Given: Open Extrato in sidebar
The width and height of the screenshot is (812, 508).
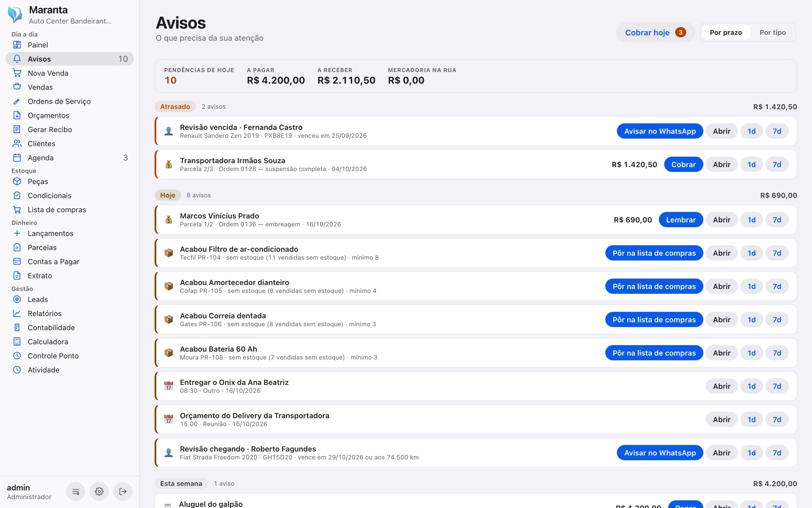Looking at the screenshot, I should 69,275.
